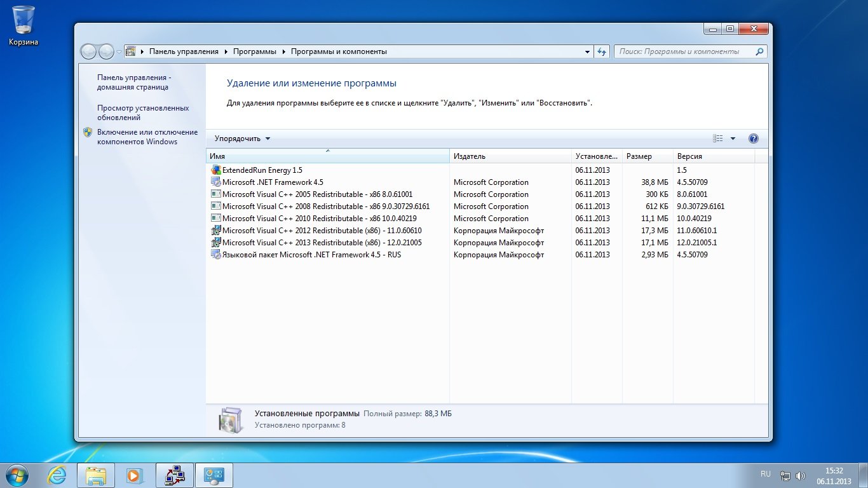Open 'Включение или отключение компонентов Windows' link
Screen dimensions: 868x488
point(147,137)
